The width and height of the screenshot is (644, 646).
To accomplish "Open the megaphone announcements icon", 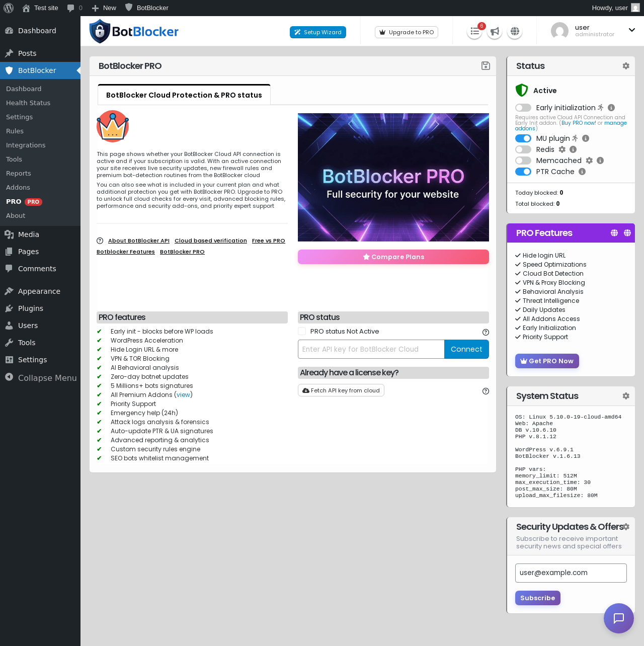I will [495, 32].
